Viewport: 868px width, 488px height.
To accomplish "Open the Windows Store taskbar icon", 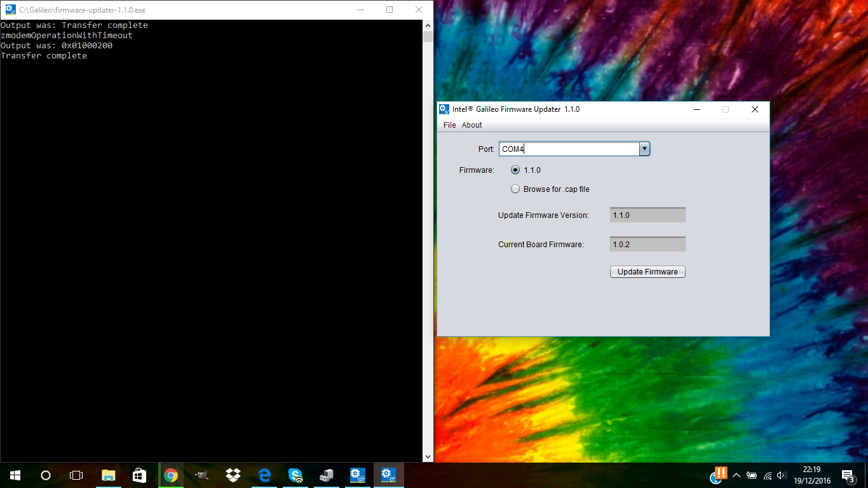I will pos(139,475).
